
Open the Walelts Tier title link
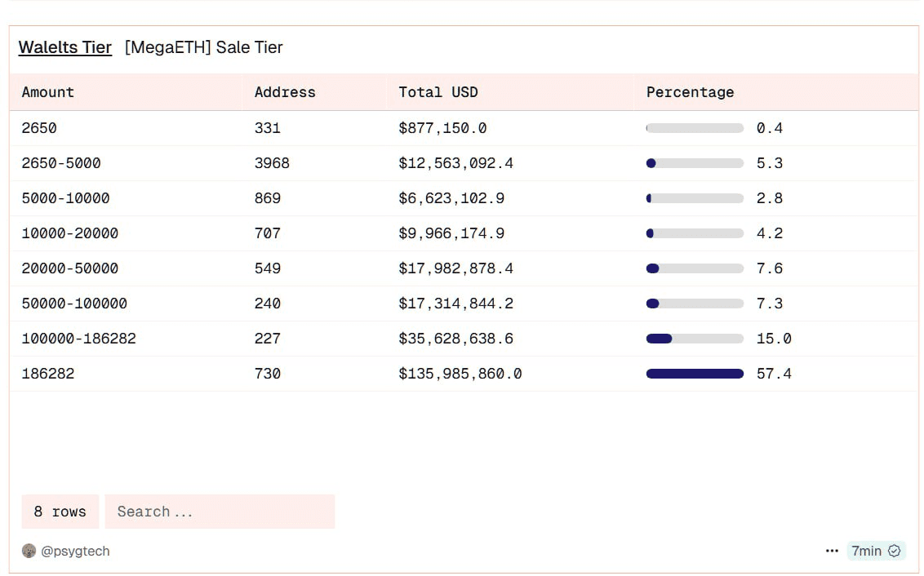[x=65, y=47]
